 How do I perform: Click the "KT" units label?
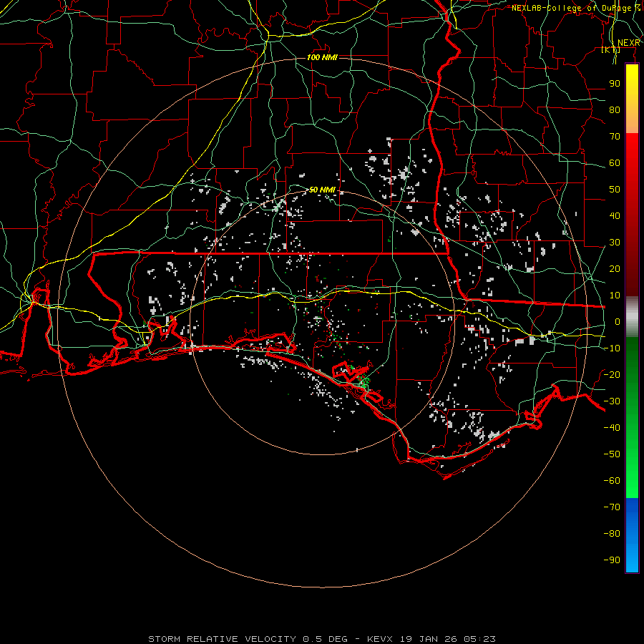coord(611,49)
